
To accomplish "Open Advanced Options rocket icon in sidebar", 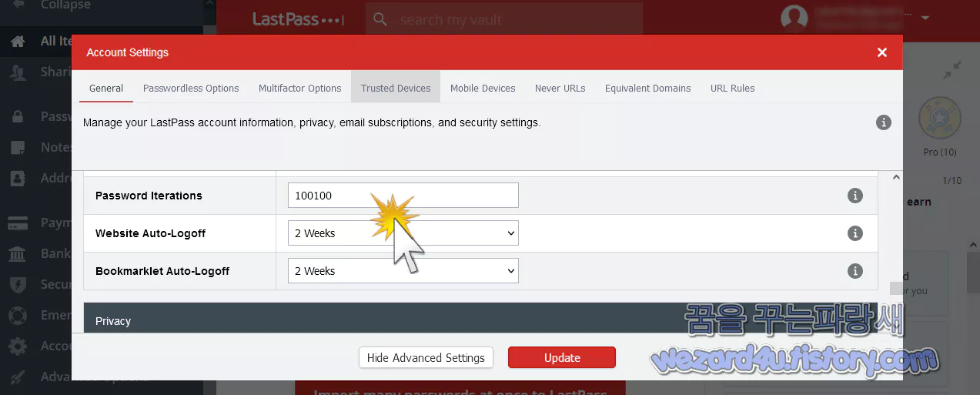I will [18, 376].
